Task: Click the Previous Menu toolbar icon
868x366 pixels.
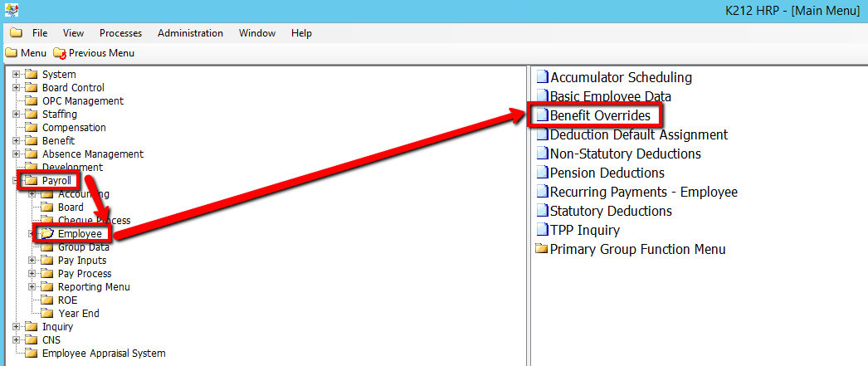Action: (x=59, y=53)
